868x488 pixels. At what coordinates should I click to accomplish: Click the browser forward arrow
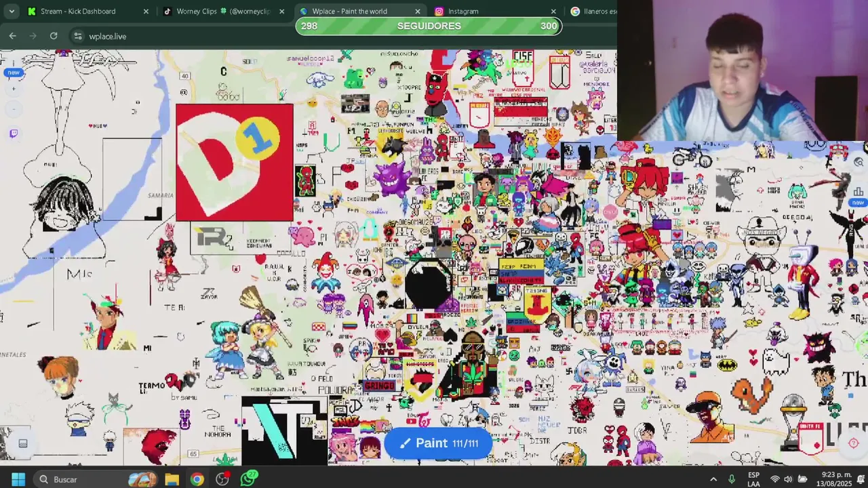tap(33, 36)
